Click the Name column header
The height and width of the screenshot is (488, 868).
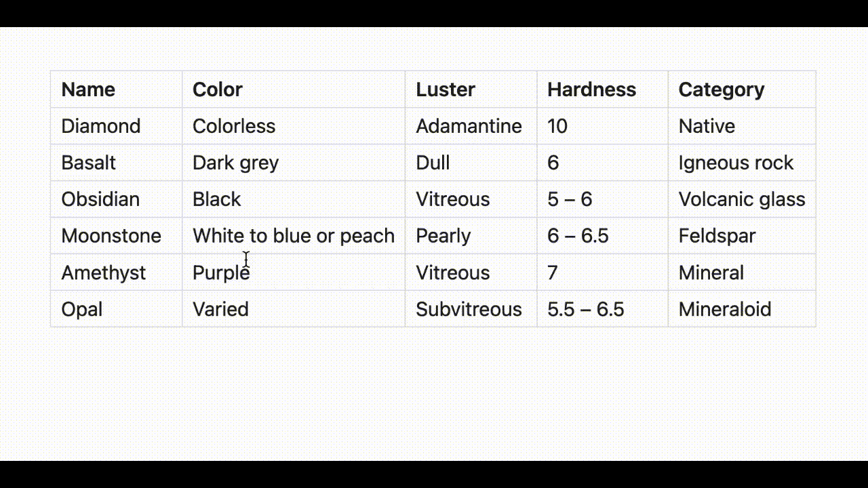(88, 89)
